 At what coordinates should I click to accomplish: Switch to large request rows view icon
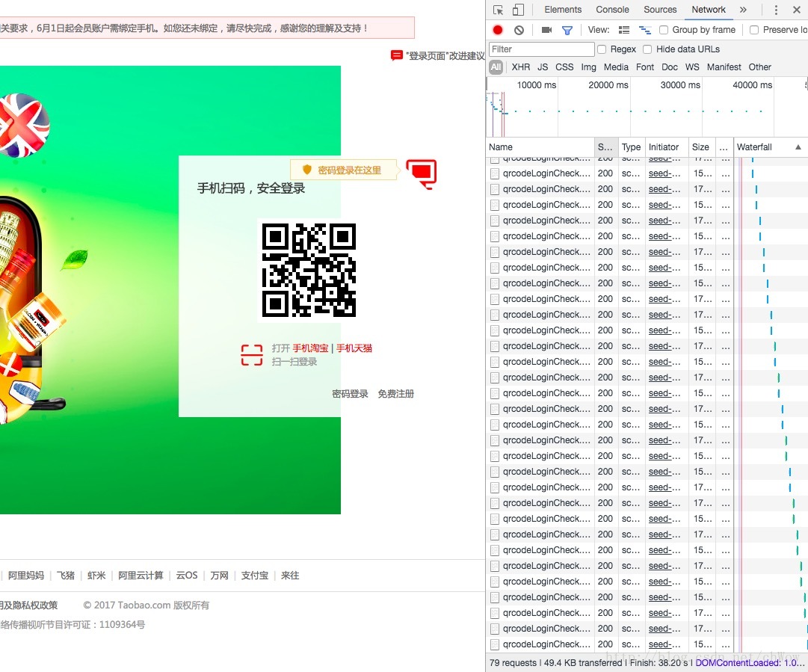(624, 30)
